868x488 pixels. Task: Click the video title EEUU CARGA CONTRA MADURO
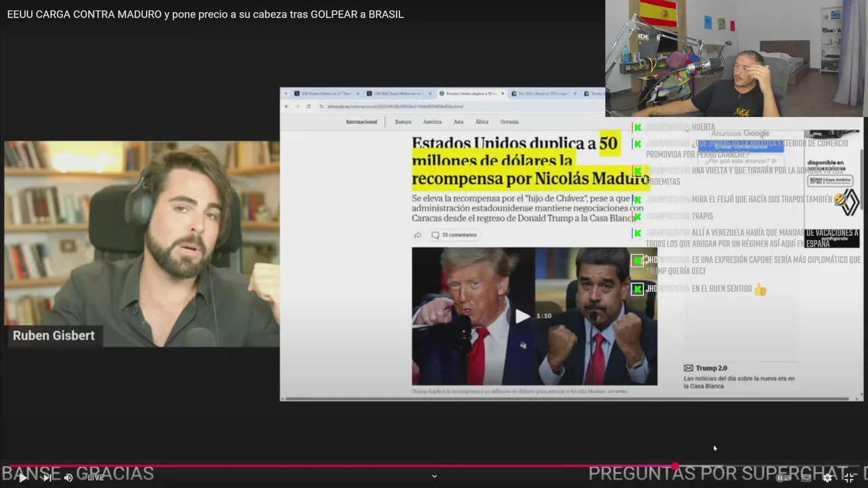click(205, 14)
